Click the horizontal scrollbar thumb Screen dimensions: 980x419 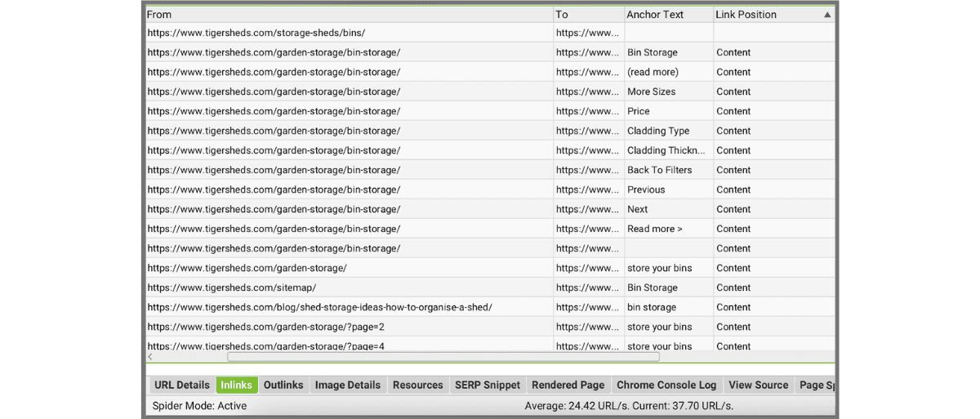tap(443, 357)
